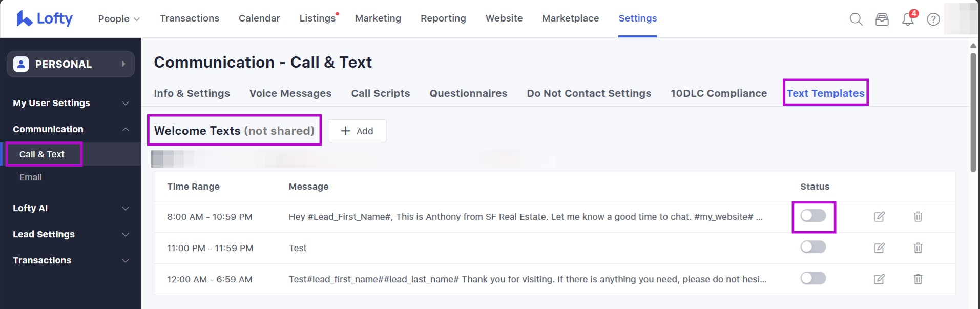Image resolution: width=980 pixels, height=309 pixels.
Task: Click the Lofty logo
Action: (45, 18)
